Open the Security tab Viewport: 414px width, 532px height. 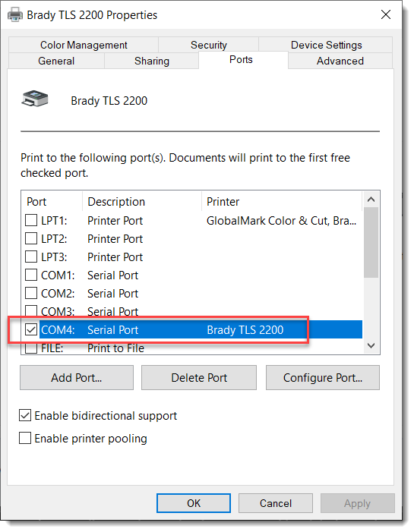coord(209,45)
